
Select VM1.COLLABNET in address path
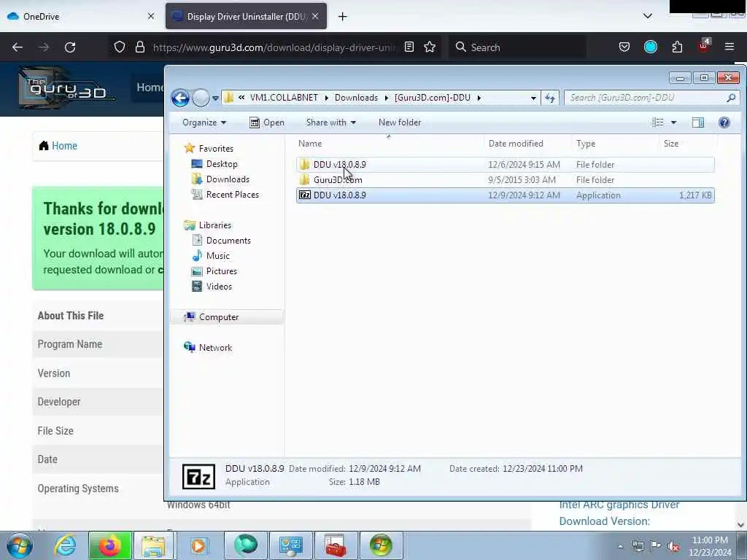tap(284, 98)
